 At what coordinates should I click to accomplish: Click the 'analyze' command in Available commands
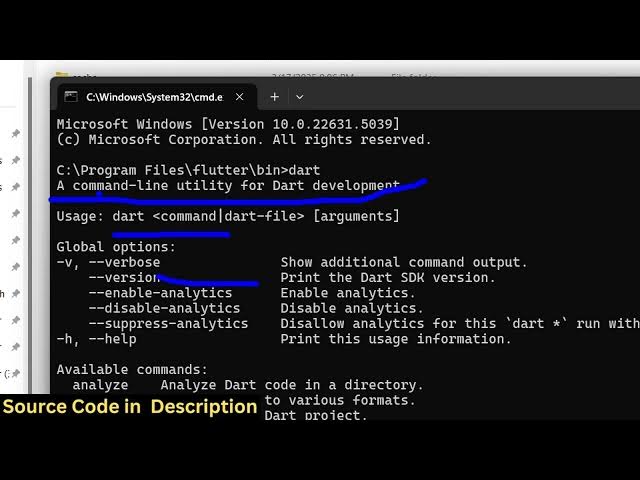tap(100, 385)
